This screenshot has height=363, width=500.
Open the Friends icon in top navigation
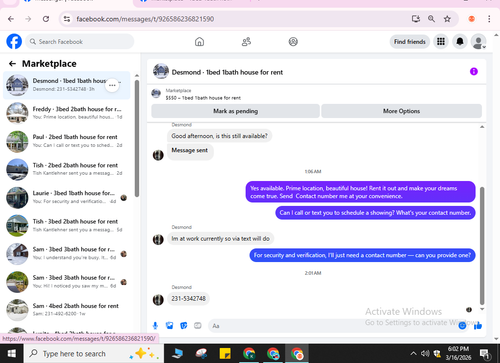(x=246, y=42)
